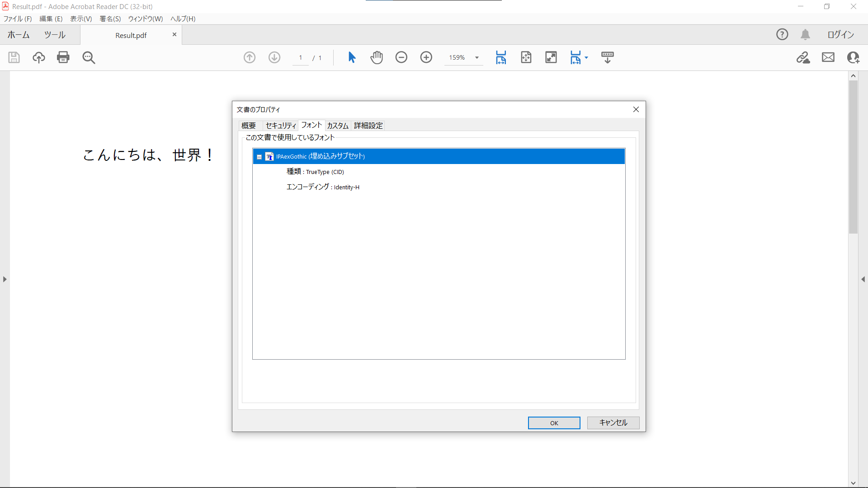
Task: Click the current page number field
Action: click(301, 58)
